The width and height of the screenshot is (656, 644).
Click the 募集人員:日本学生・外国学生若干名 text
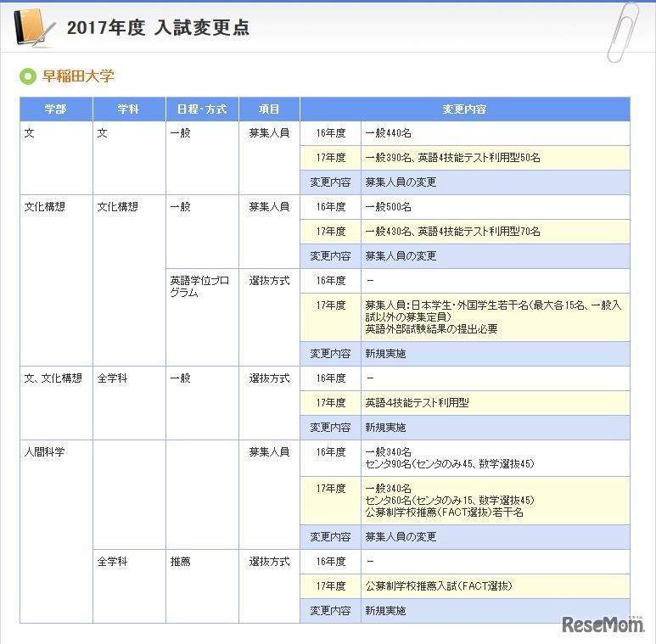447,305
